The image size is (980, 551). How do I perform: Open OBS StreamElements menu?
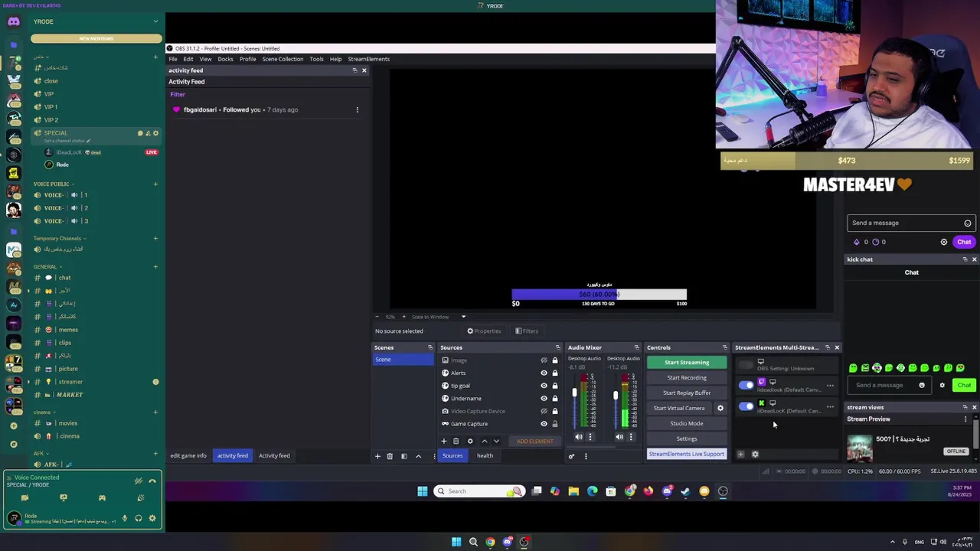click(368, 59)
